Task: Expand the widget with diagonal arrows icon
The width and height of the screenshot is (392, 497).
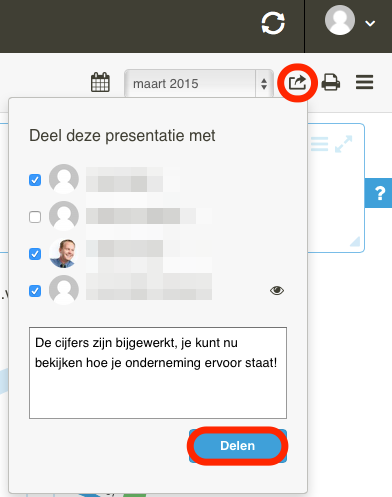Action: [x=343, y=144]
